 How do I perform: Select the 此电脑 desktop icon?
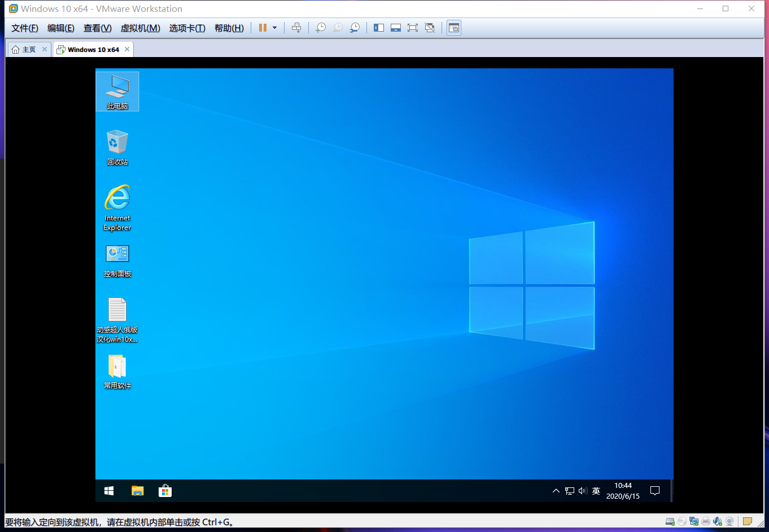(x=117, y=91)
